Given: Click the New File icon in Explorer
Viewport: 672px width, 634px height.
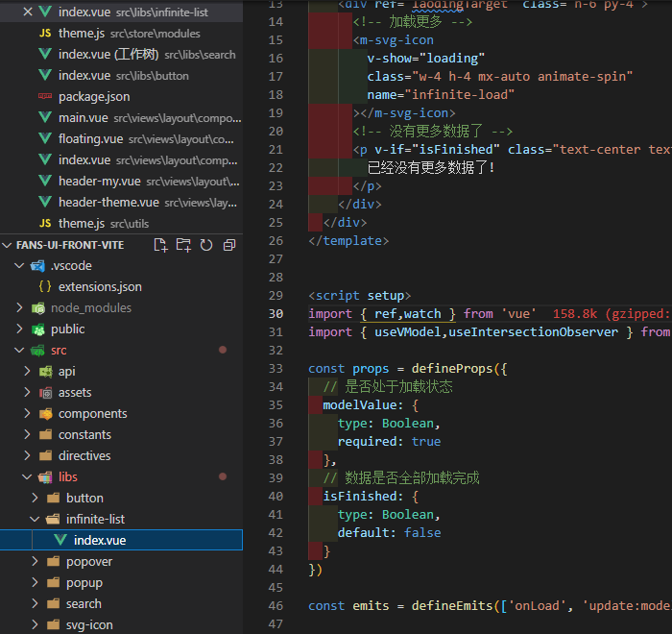Looking at the screenshot, I should [x=161, y=245].
